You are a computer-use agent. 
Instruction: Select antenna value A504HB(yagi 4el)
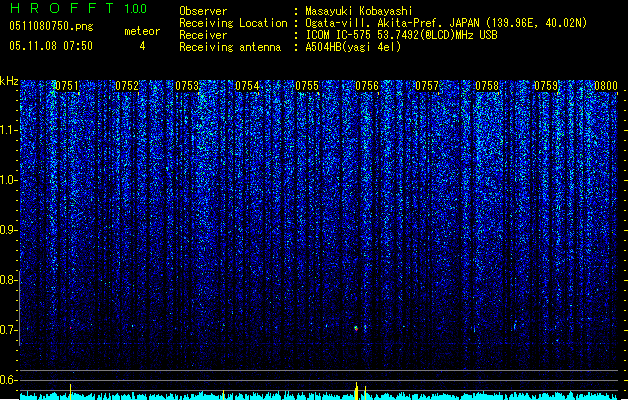click(353, 47)
